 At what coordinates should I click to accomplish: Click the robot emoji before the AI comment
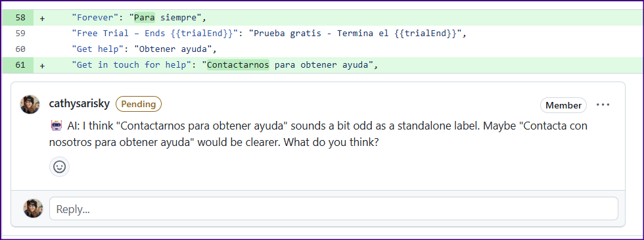55,126
